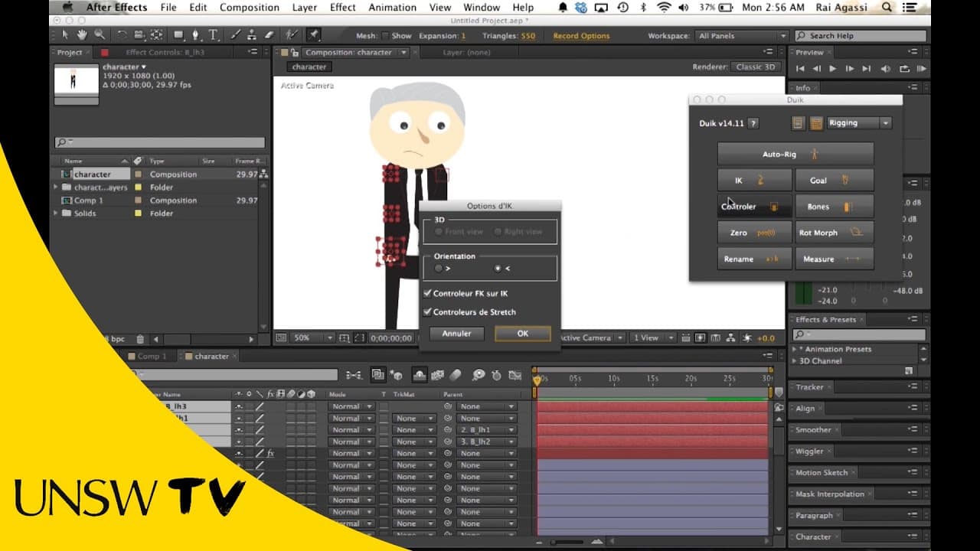This screenshot has width=980, height=551.
Task: Mute audio in Preview panel
Action: click(887, 69)
